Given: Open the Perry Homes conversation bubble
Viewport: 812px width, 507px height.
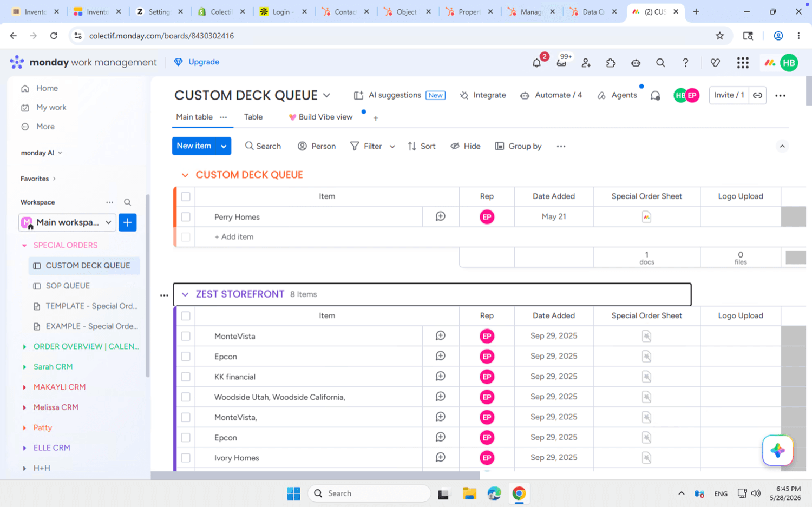Looking at the screenshot, I should pyautogui.click(x=441, y=216).
